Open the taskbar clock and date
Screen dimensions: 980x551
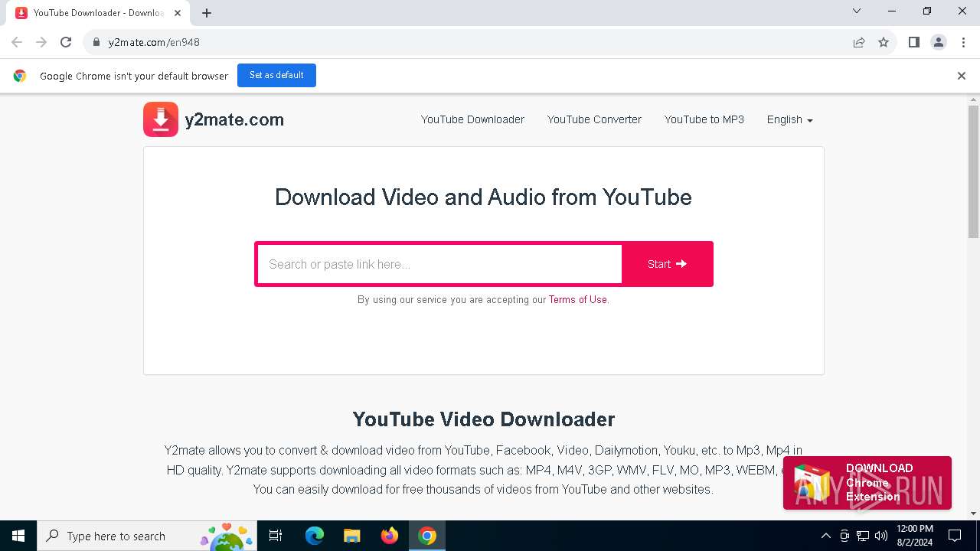[x=914, y=536]
